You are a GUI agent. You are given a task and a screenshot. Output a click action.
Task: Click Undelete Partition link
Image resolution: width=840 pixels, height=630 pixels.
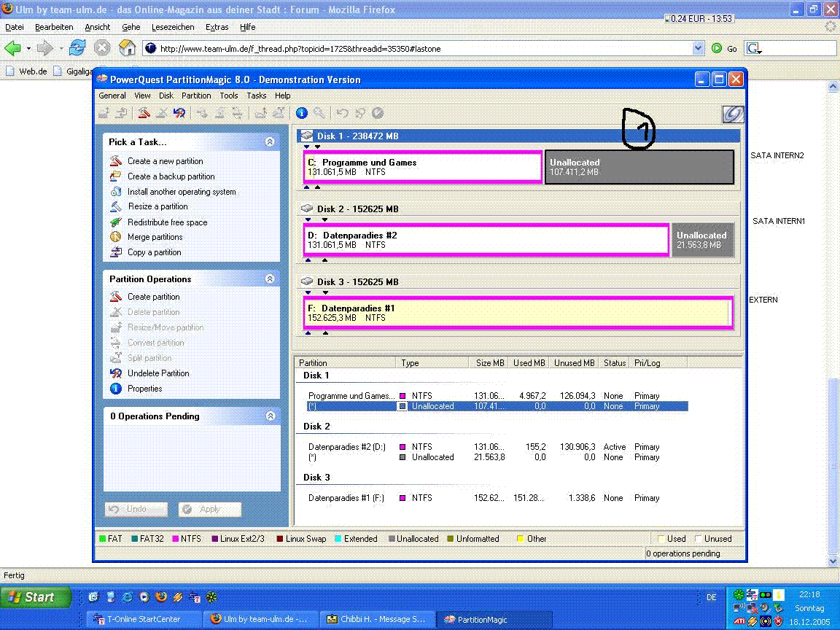158,373
